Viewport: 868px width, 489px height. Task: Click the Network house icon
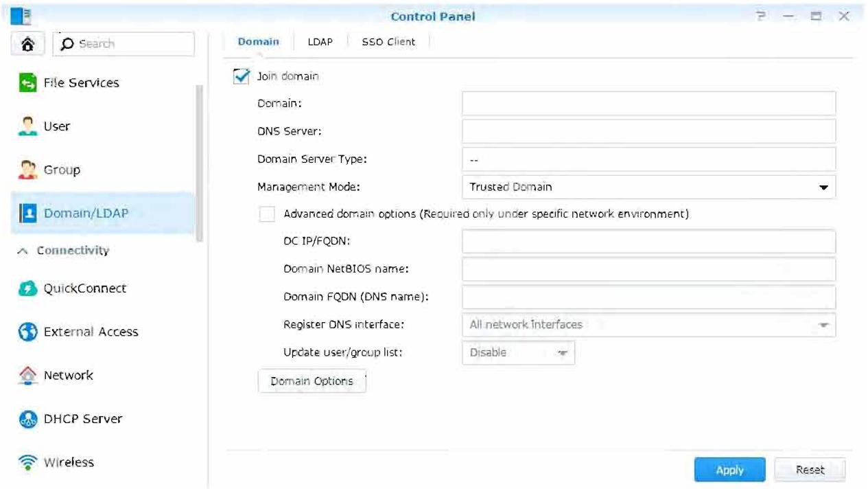coord(27,376)
